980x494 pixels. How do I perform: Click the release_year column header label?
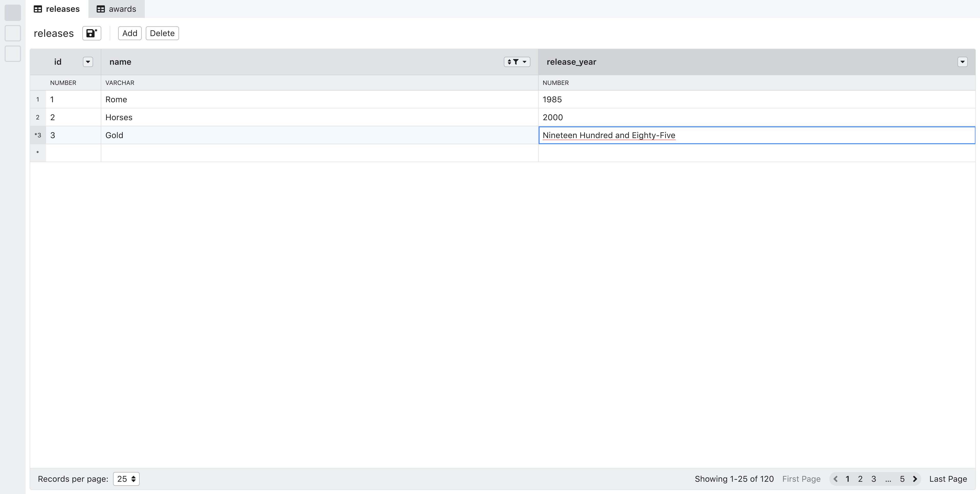(571, 62)
